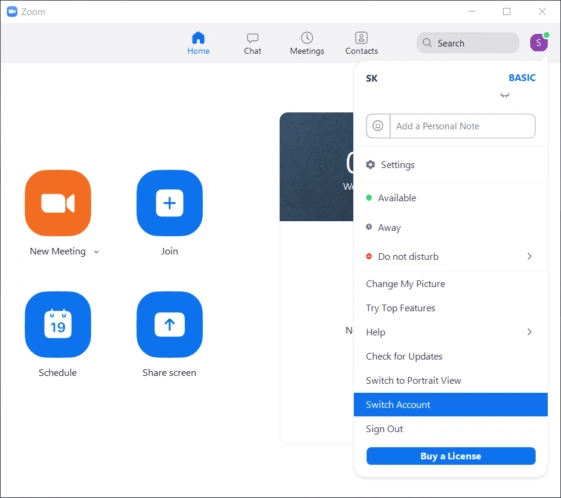
Task: Open the Contacts tab
Action: coord(361,43)
